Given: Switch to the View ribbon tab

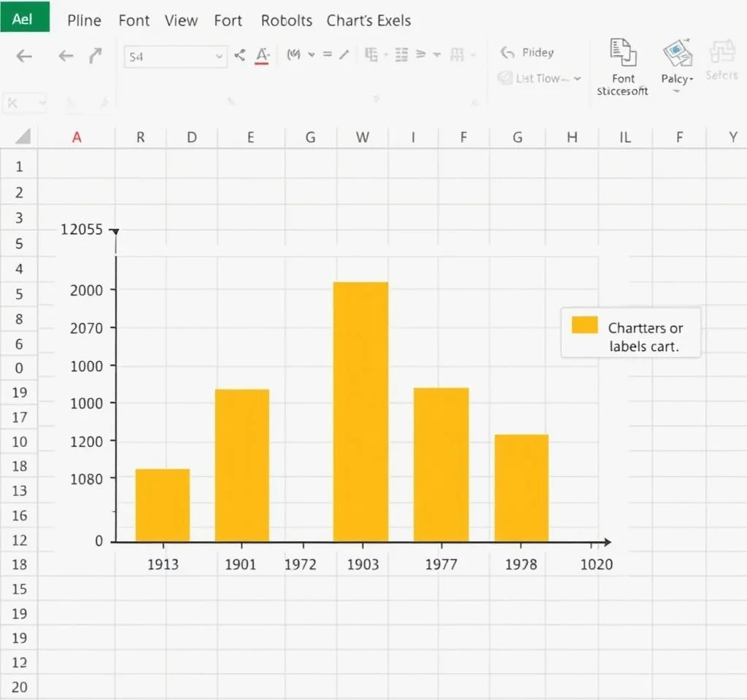Looking at the screenshot, I should click(x=181, y=20).
